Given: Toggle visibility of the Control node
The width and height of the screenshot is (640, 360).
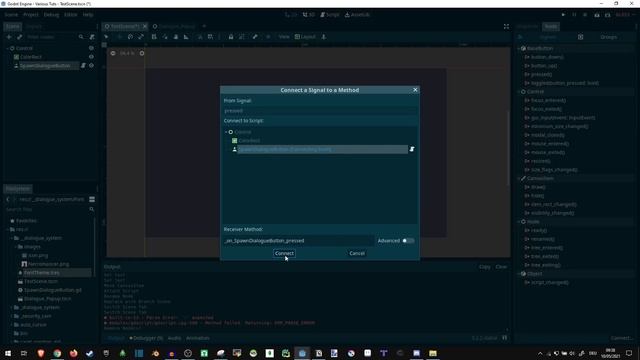Looking at the screenshot, I should 91,48.
